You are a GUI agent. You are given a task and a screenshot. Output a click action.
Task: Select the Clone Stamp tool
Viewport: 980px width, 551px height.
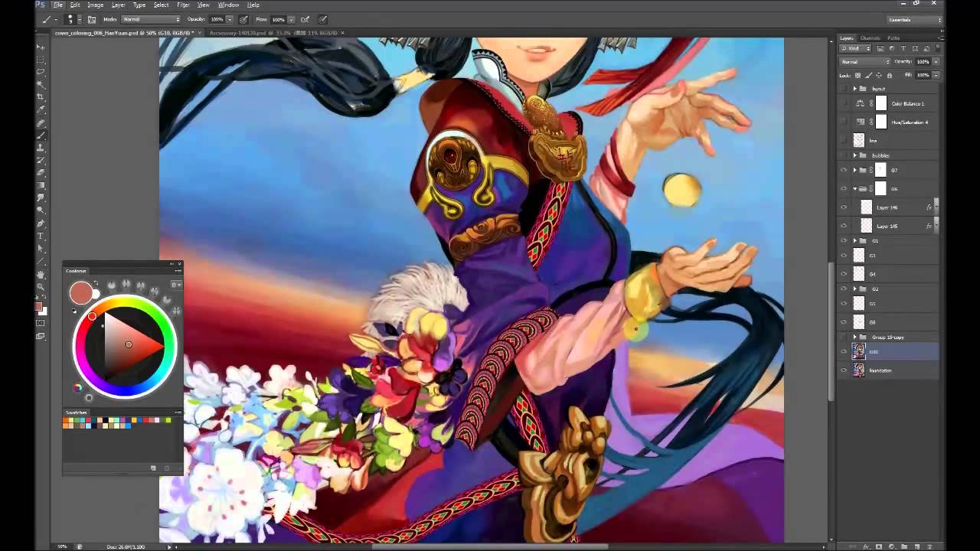pyautogui.click(x=41, y=148)
